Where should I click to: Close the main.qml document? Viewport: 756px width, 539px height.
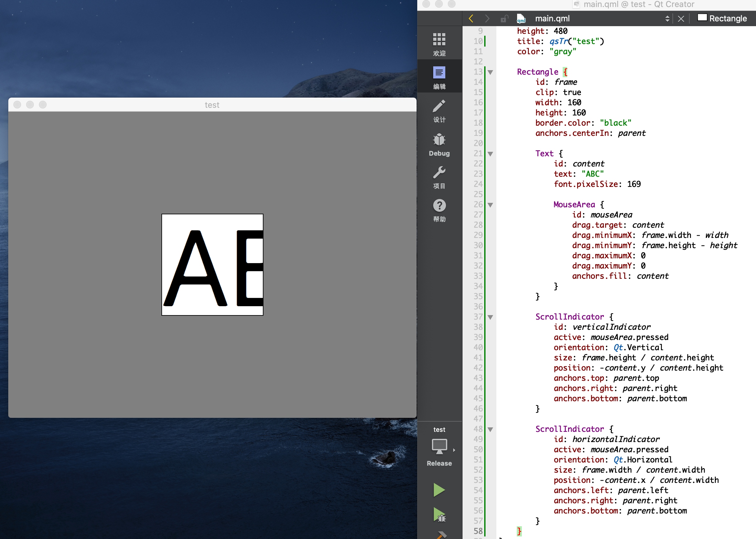681,18
